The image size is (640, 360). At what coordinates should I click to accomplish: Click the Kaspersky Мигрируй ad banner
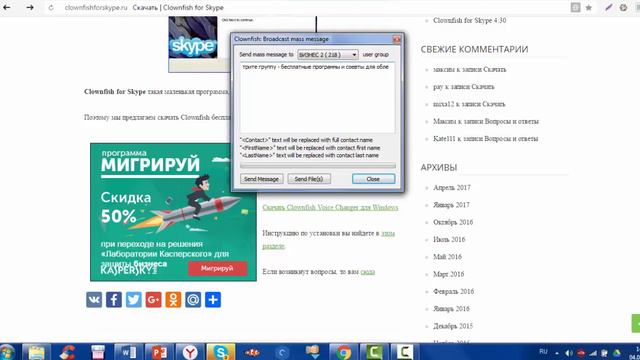pyautogui.click(x=173, y=212)
